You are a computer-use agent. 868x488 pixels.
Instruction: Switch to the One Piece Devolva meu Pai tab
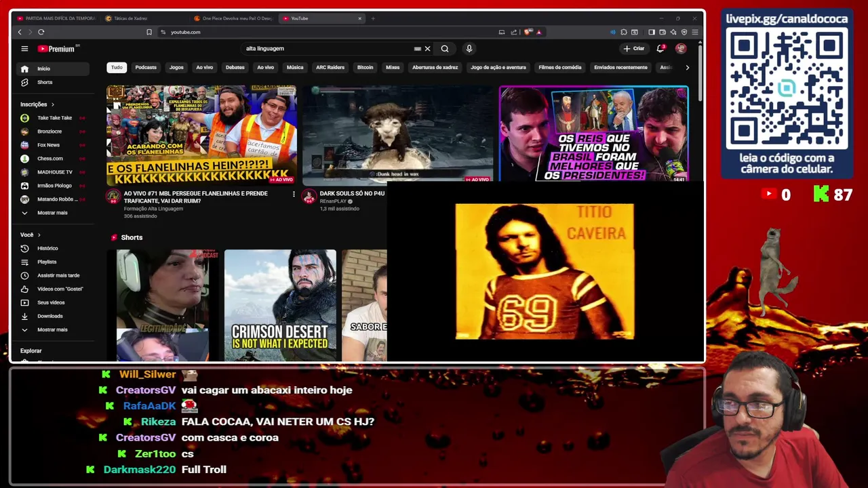[233, 18]
